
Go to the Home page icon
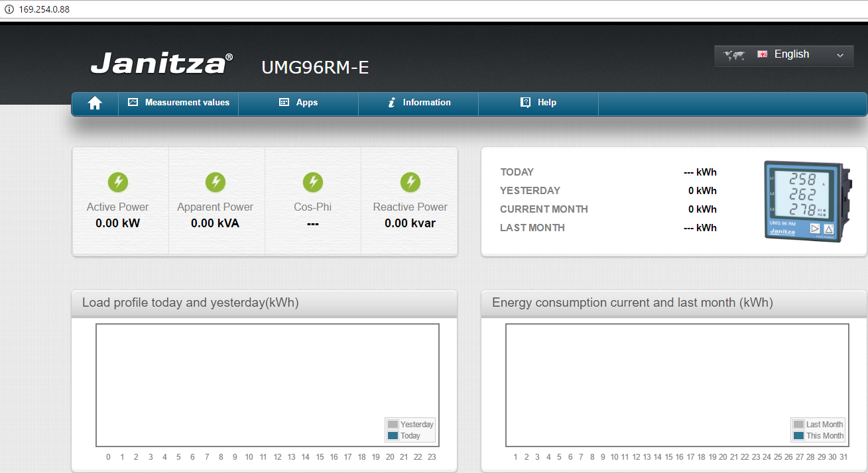(95, 103)
